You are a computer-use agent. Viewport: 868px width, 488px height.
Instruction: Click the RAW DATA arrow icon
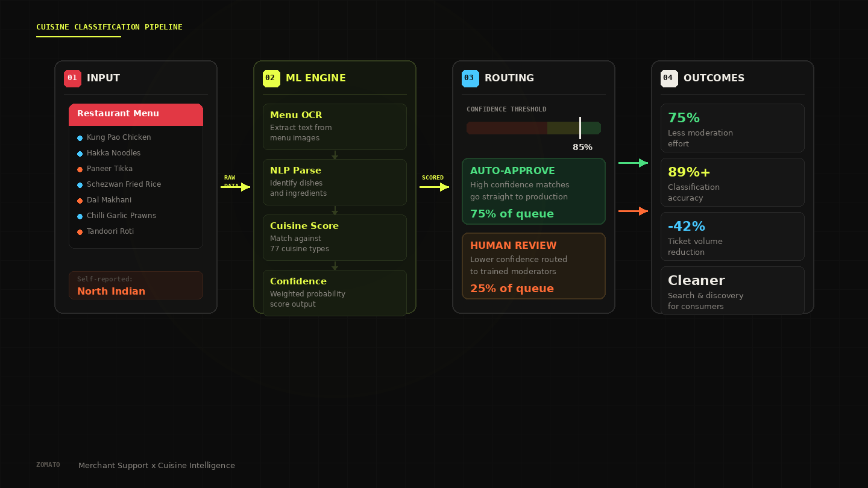coord(236,187)
